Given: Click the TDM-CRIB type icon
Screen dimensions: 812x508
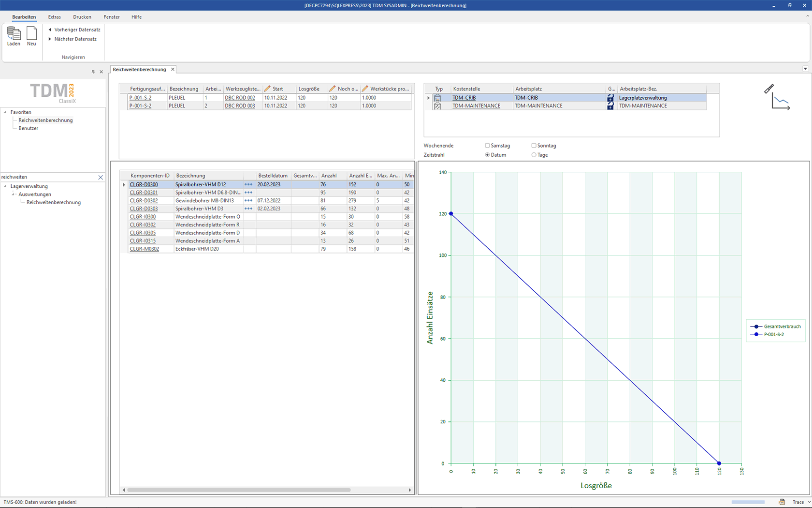Looking at the screenshot, I should click(x=437, y=98).
